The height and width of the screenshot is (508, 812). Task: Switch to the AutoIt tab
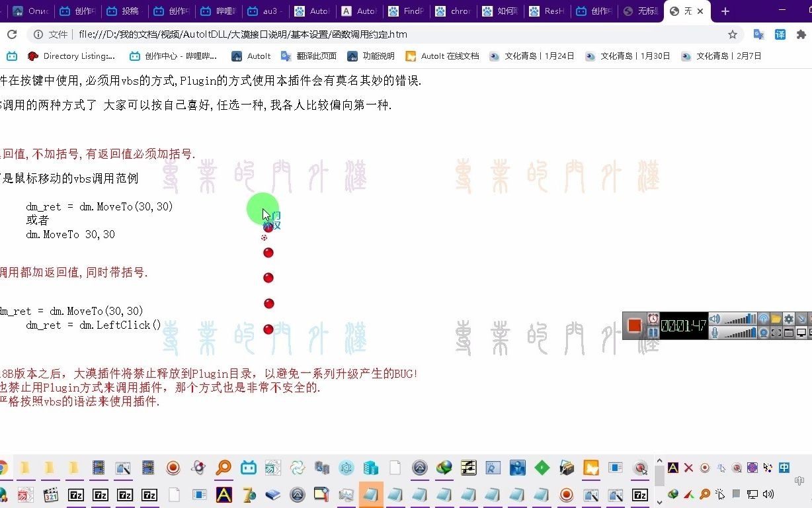[x=359, y=11]
